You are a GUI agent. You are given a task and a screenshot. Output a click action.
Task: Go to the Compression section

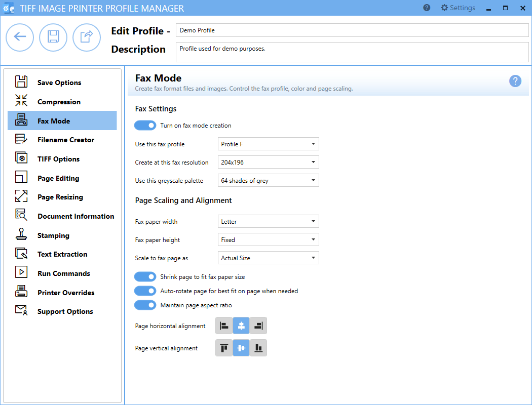pos(59,102)
